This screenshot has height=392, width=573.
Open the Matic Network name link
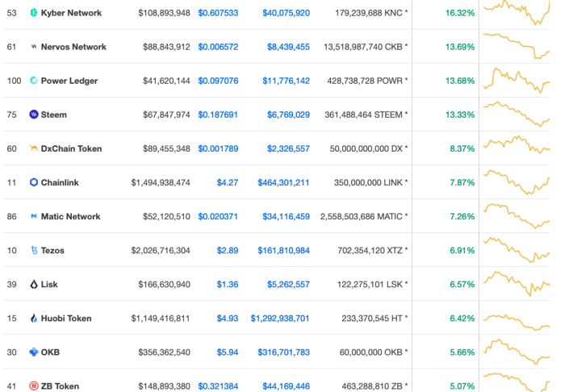point(70,216)
